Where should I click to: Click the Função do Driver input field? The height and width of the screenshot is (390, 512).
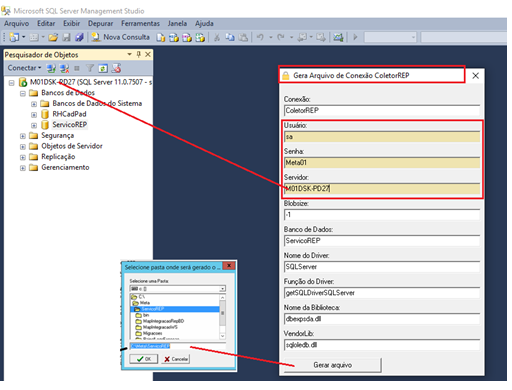point(382,293)
